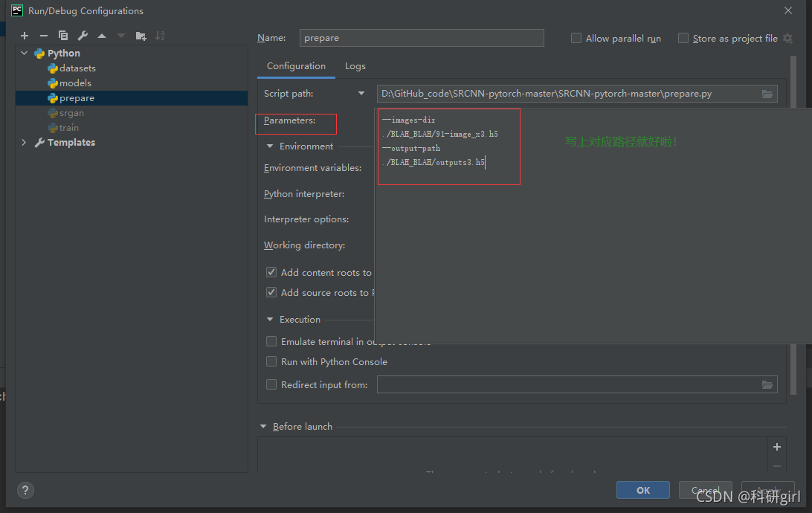Viewport: 812px width, 513px height.
Task: Enable Run with Python Console
Action: click(271, 362)
